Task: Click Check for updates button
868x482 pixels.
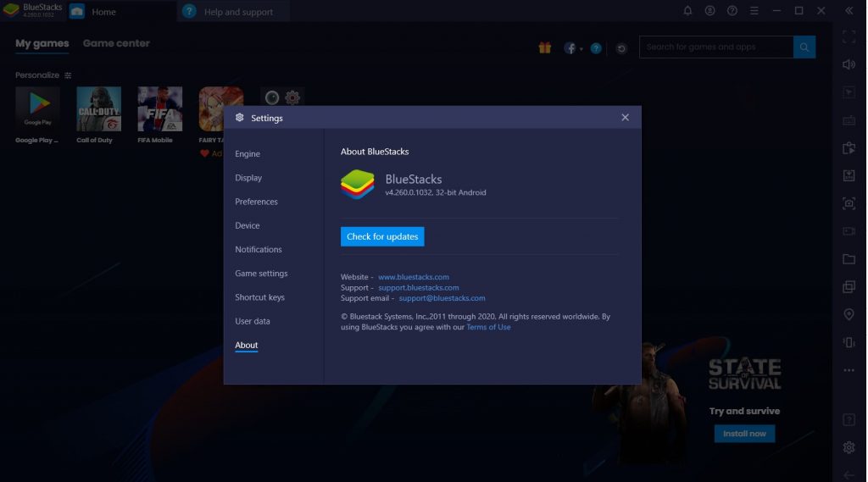Action: [x=382, y=236]
